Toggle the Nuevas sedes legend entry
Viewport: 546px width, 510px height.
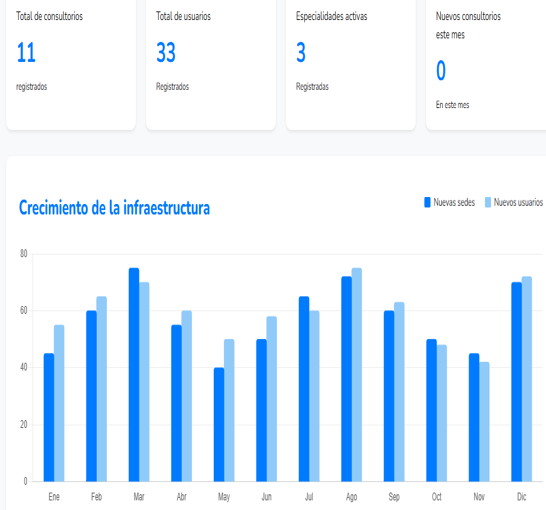pyautogui.click(x=449, y=202)
